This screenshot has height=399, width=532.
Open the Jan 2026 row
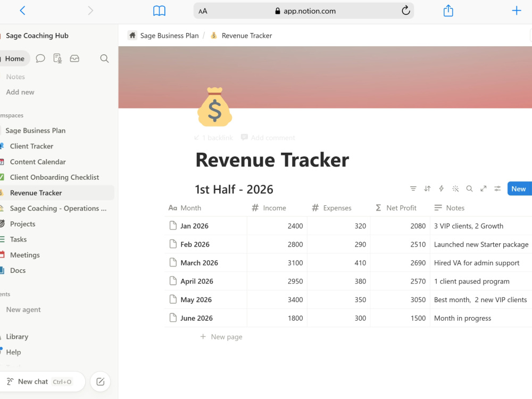[194, 226]
